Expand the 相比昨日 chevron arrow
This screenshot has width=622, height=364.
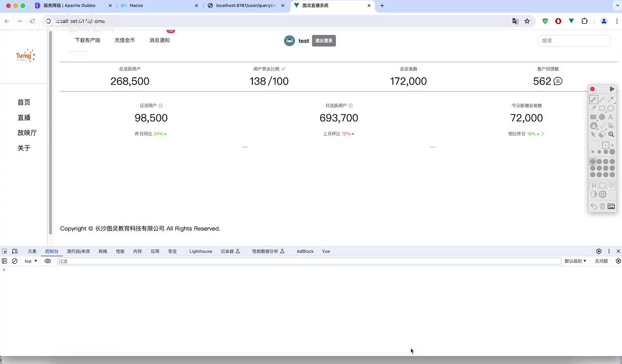543,134
